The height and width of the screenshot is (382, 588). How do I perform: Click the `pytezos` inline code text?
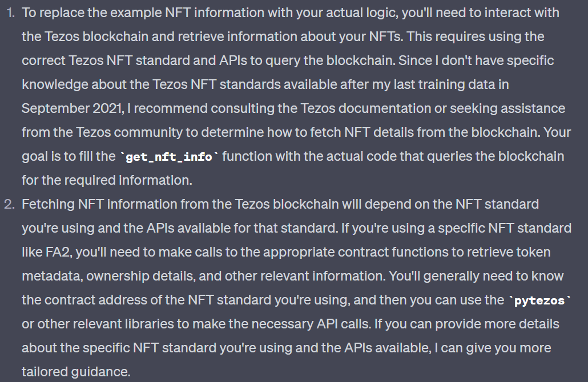click(x=539, y=300)
